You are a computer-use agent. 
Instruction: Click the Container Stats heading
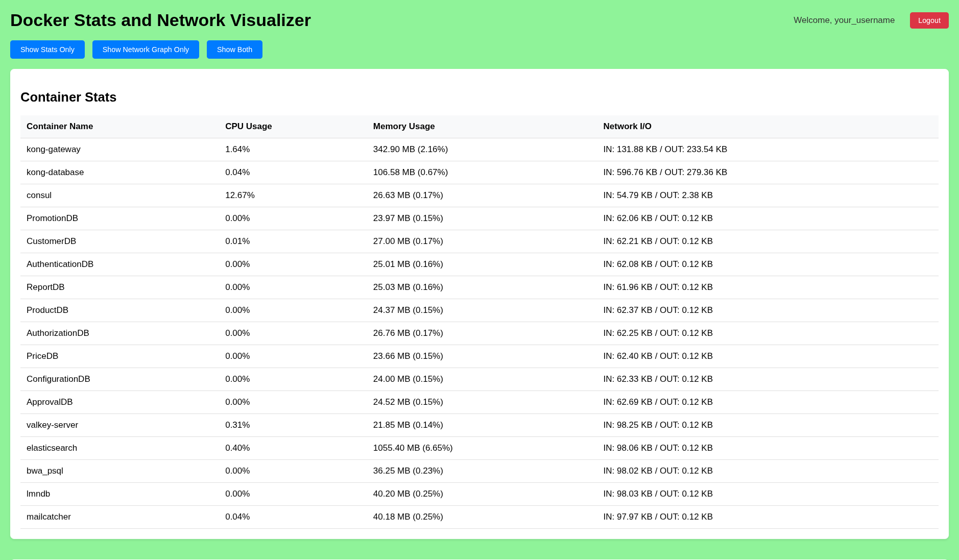[x=68, y=97]
